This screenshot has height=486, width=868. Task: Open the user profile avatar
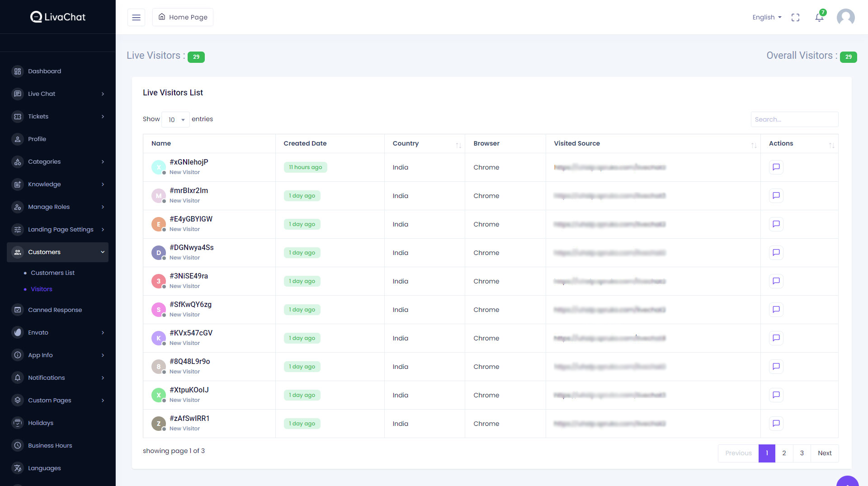845,17
